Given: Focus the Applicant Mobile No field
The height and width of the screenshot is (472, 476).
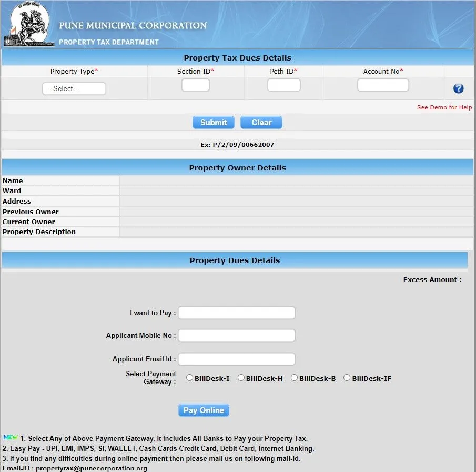Looking at the screenshot, I should [237, 336].
